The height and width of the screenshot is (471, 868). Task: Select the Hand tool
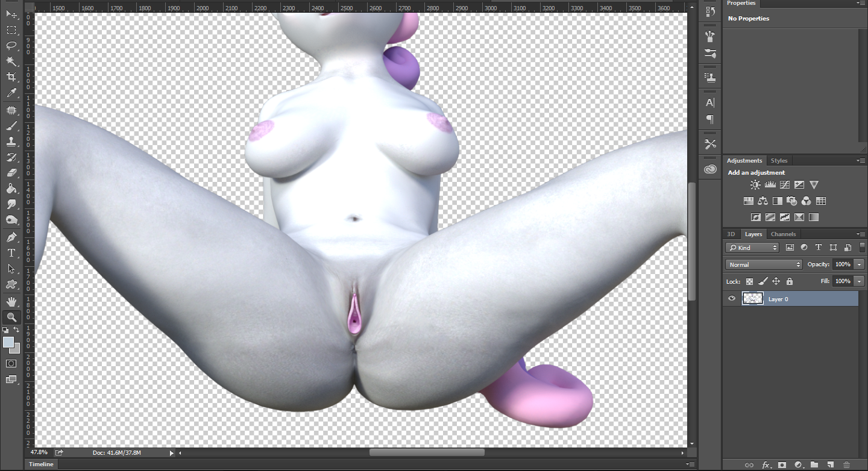pos(11,301)
